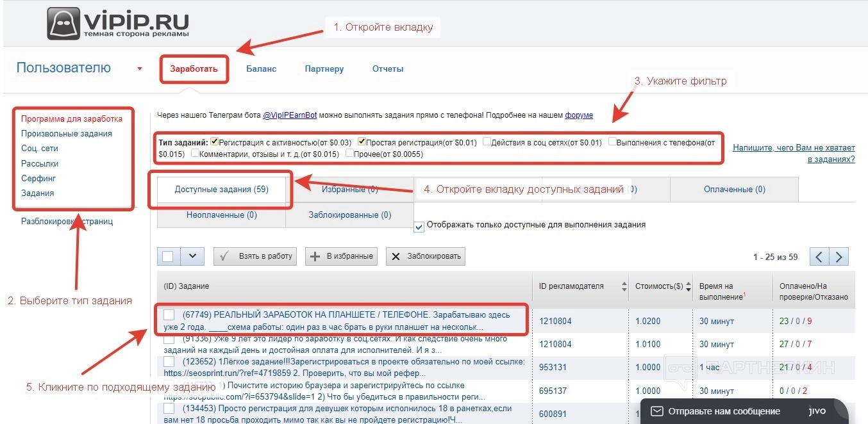
Task: Open task 123652 Лёгкое задание title
Action: tap(344, 368)
